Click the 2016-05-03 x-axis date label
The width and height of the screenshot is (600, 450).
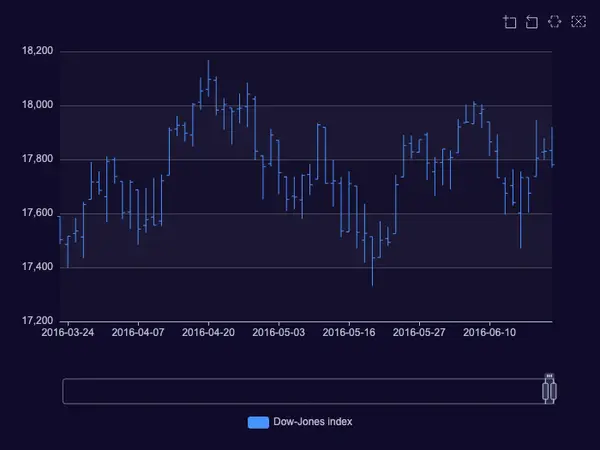279,332
